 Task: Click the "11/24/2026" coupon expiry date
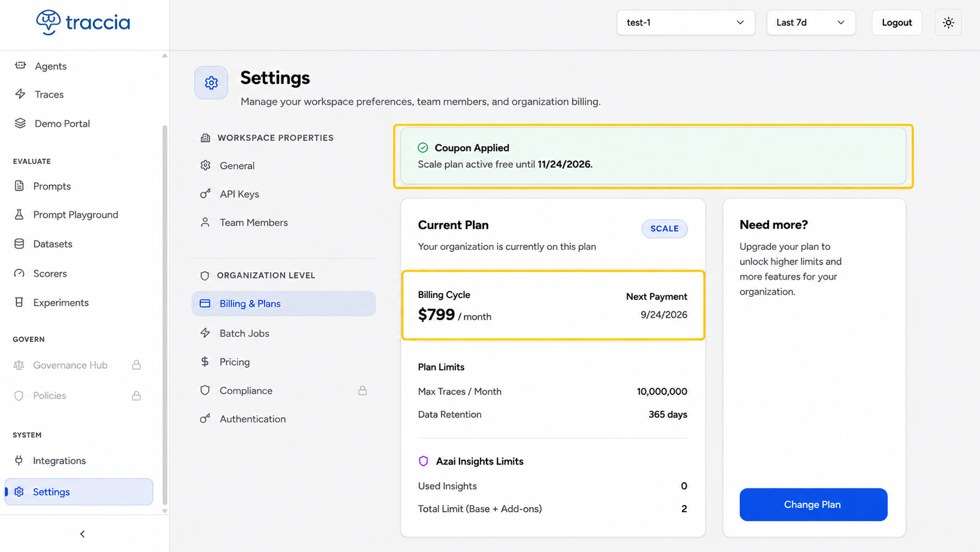tap(565, 164)
